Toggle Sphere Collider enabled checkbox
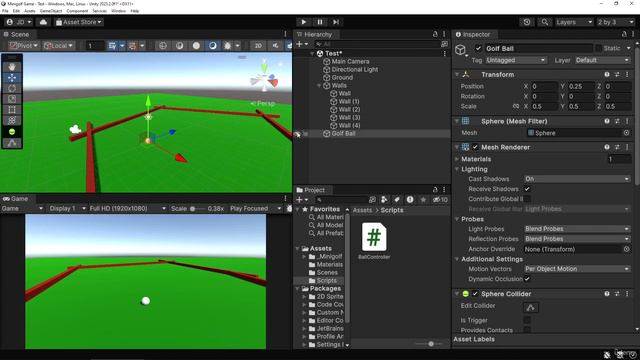Image resolution: width=640 pixels, height=360 pixels. click(475, 293)
